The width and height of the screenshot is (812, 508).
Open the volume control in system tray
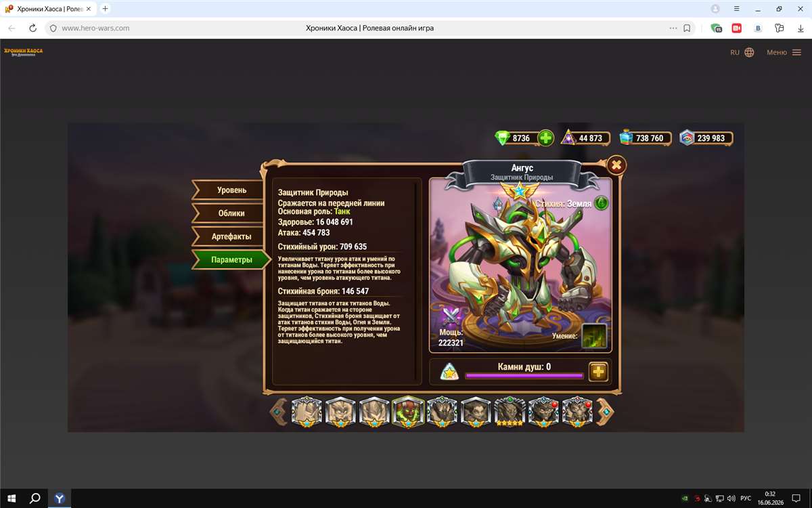(731, 498)
